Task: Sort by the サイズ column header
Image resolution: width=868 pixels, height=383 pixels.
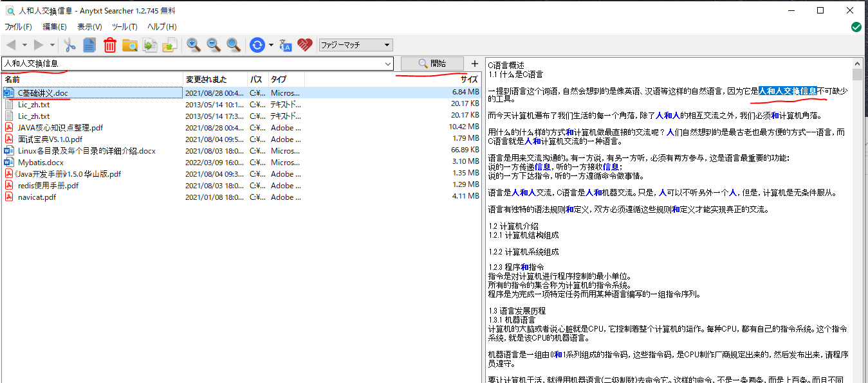Action: coord(392,79)
